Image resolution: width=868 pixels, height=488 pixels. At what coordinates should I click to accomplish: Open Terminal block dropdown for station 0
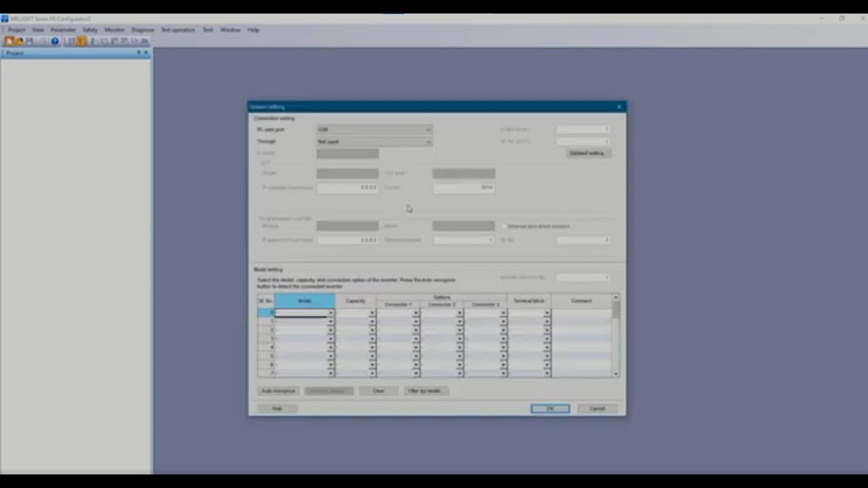click(x=547, y=313)
